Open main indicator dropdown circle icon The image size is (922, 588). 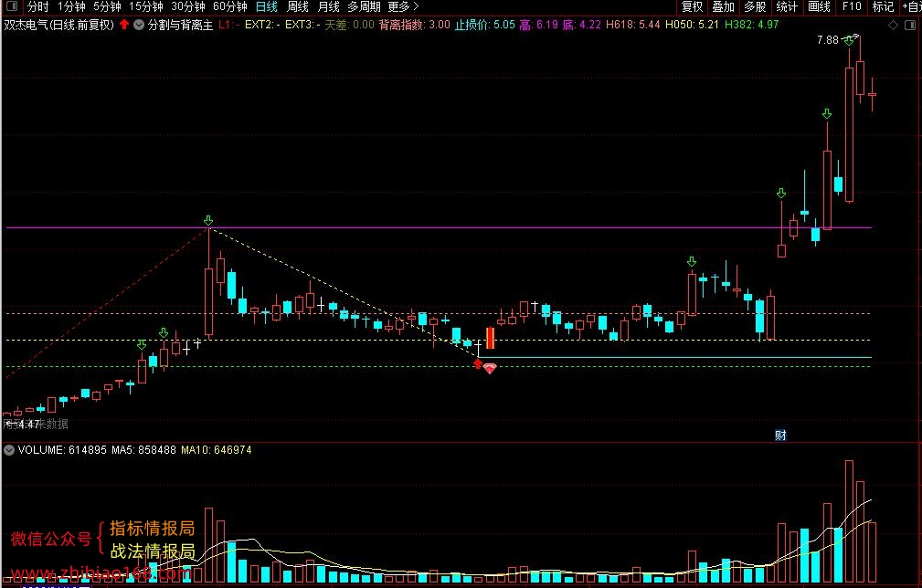[x=139, y=25]
